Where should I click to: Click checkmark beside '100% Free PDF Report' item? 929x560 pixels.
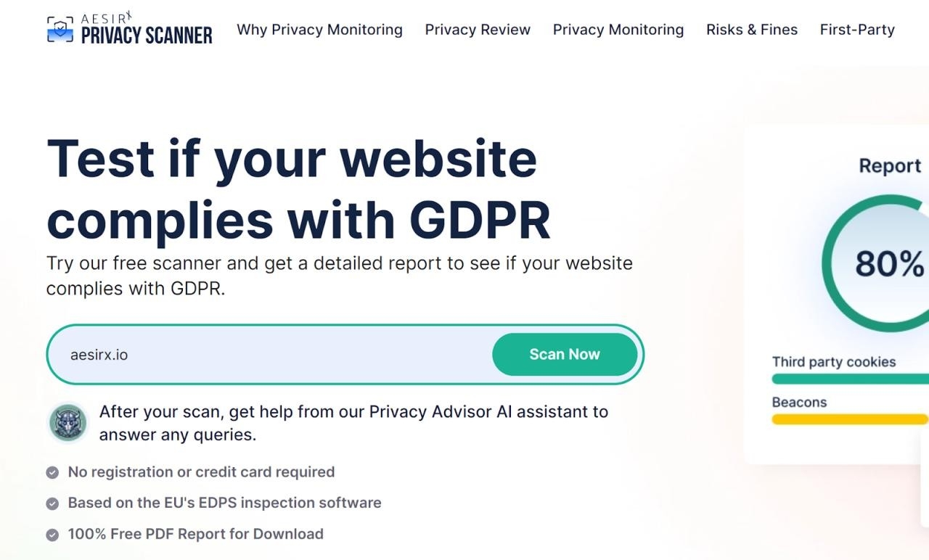(x=51, y=534)
